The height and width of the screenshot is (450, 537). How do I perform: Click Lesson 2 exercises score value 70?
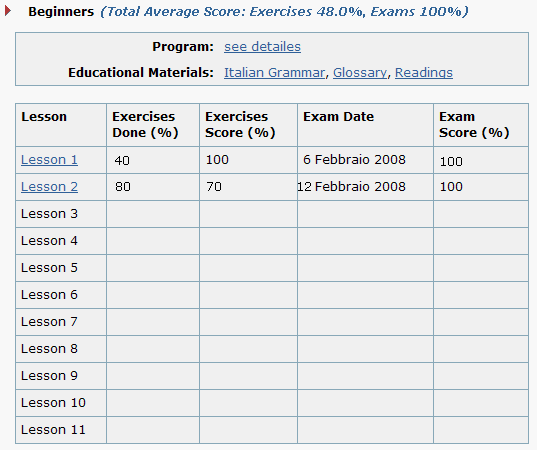pos(214,187)
